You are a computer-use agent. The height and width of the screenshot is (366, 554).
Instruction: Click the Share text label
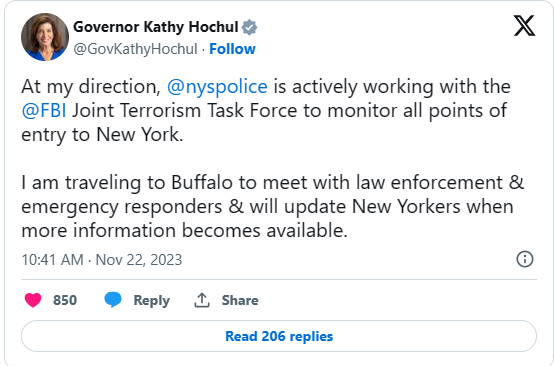coord(240,300)
